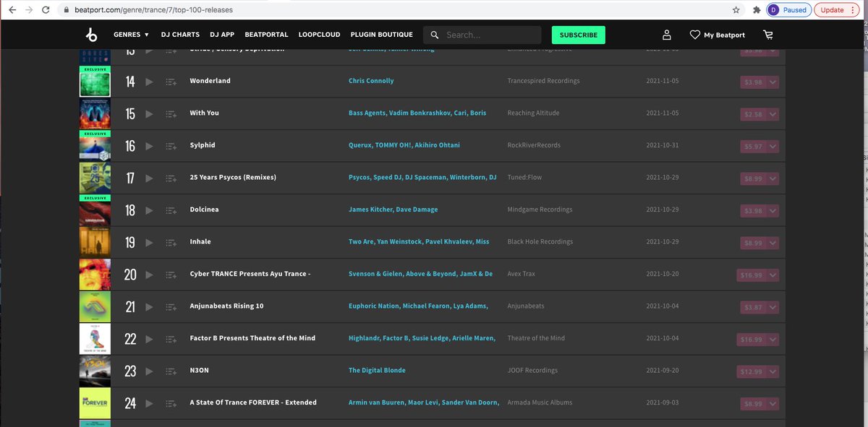Play the Dolcinea release
This screenshot has height=427, width=868.
149,210
